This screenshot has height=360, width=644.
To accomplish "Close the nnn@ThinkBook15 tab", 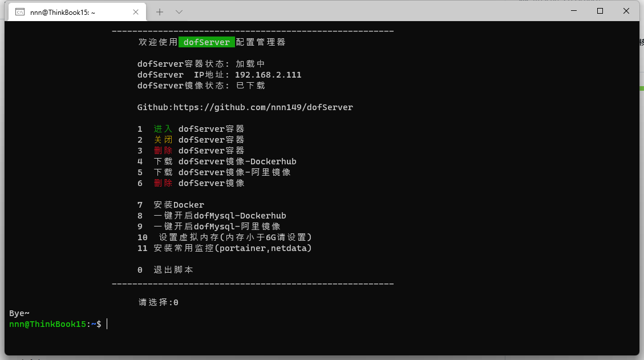I will click(x=136, y=13).
